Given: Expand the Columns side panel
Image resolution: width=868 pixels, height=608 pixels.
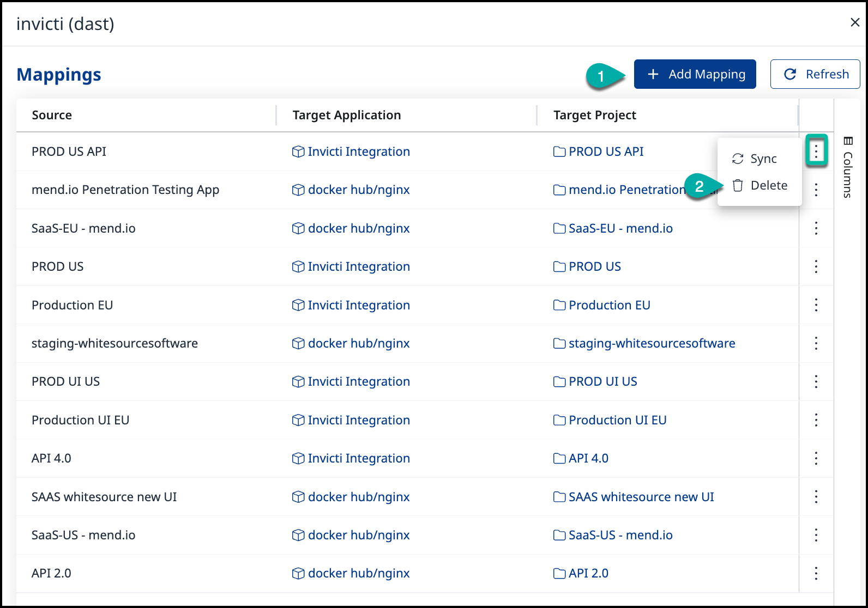Looking at the screenshot, I should click(847, 167).
